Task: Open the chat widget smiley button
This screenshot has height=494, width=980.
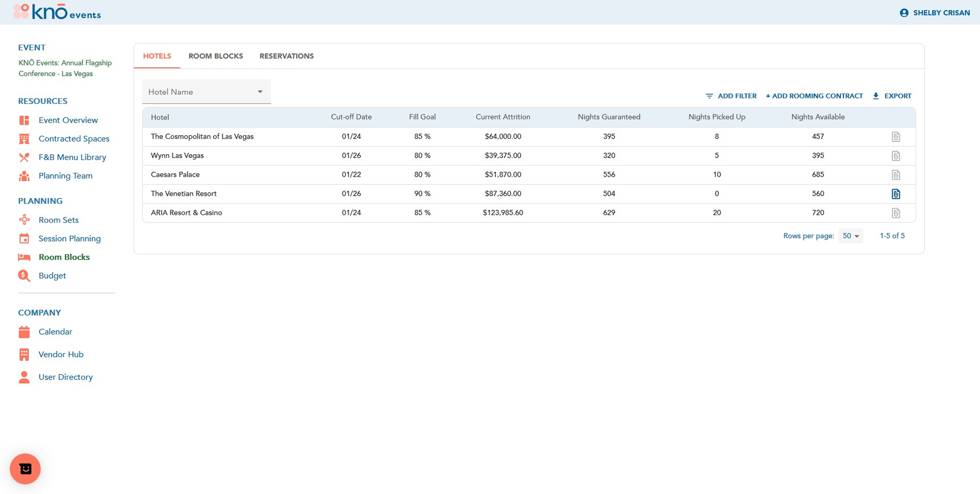Action: pyautogui.click(x=25, y=469)
